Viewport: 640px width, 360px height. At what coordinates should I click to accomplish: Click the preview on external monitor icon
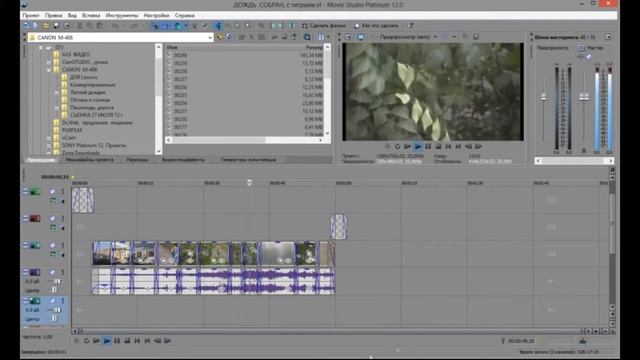tap(361, 37)
